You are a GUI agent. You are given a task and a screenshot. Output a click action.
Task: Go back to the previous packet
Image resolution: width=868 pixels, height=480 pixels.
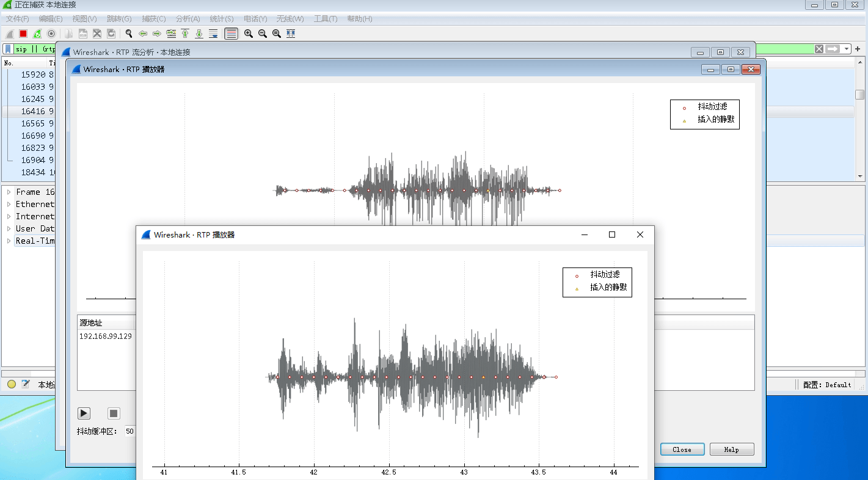pyautogui.click(x=143, y=34)
